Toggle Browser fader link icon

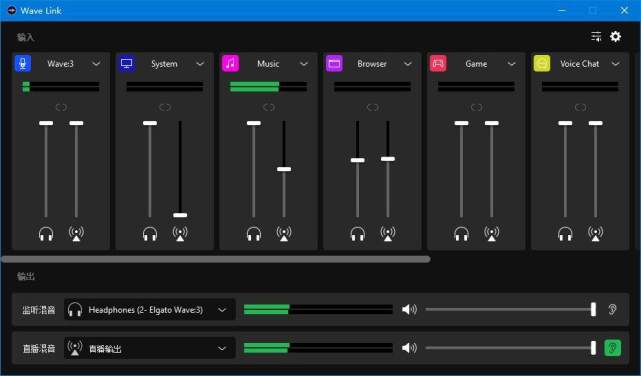pyautogui.click(x=372, y=107)
